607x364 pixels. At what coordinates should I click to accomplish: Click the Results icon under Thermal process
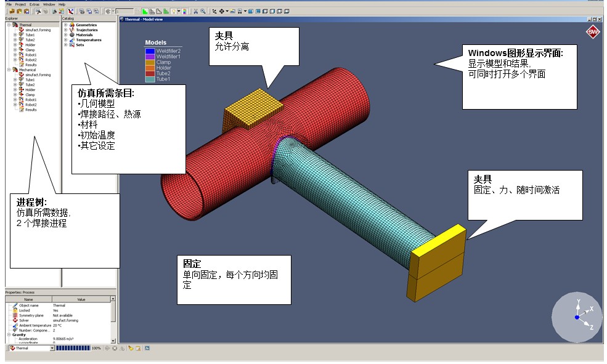(22, 65)
